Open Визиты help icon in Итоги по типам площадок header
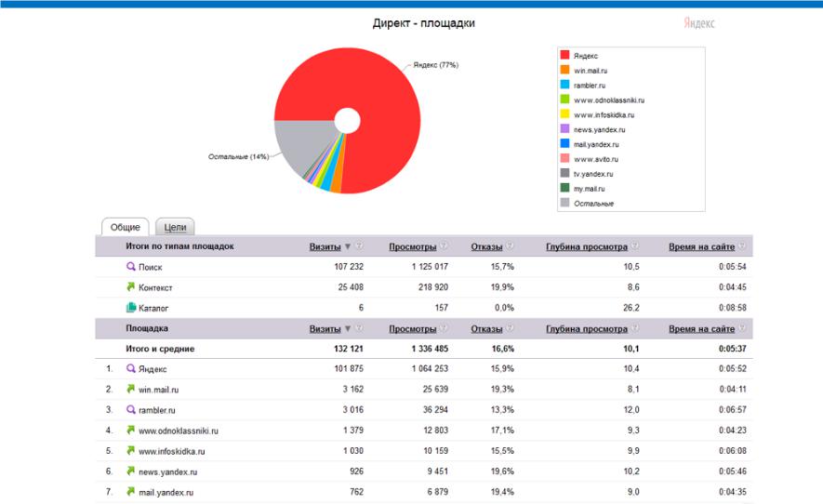Viewport: 823px width, 504px height. click(360, 246)
